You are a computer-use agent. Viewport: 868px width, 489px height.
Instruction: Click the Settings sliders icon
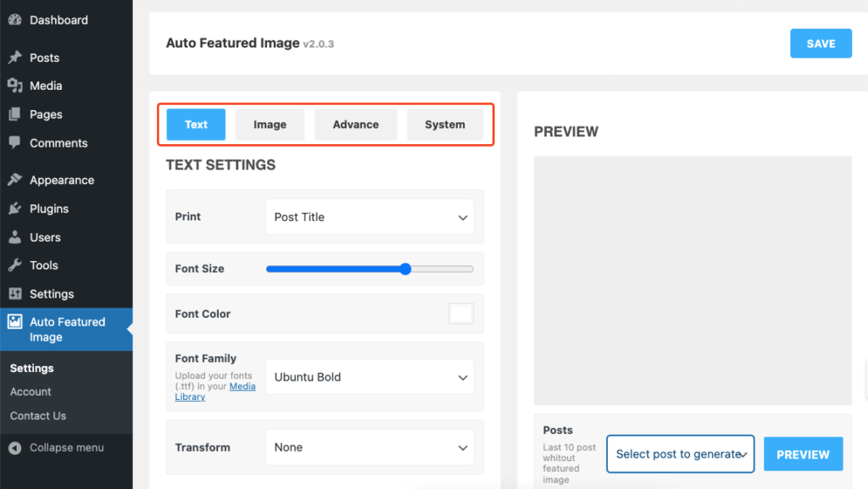pos(15,294)
